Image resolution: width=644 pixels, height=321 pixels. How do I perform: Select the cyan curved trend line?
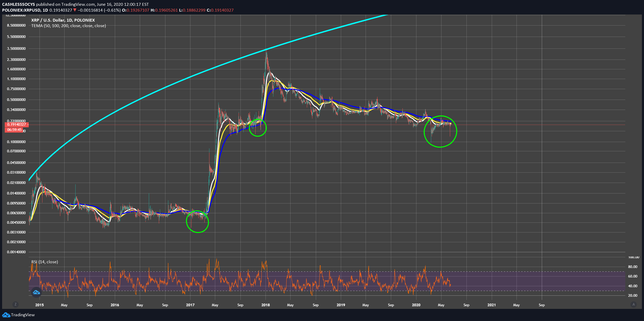click(158, 90)
